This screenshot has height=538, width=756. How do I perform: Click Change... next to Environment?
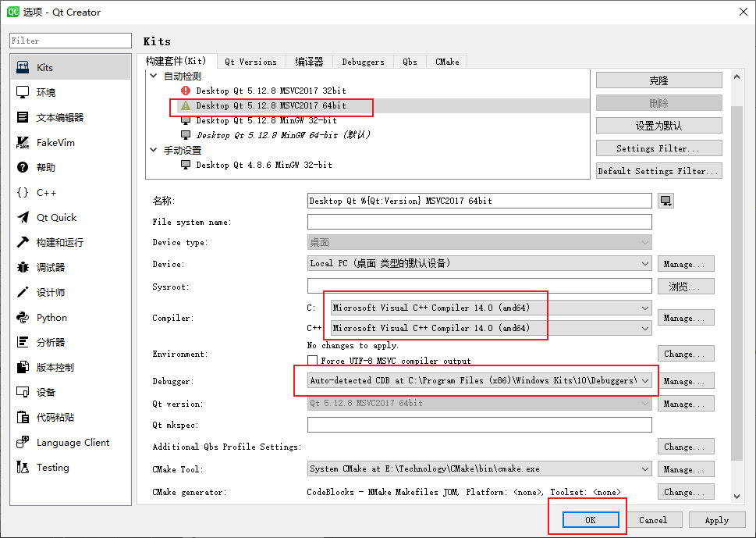click(x=686, y=354)
